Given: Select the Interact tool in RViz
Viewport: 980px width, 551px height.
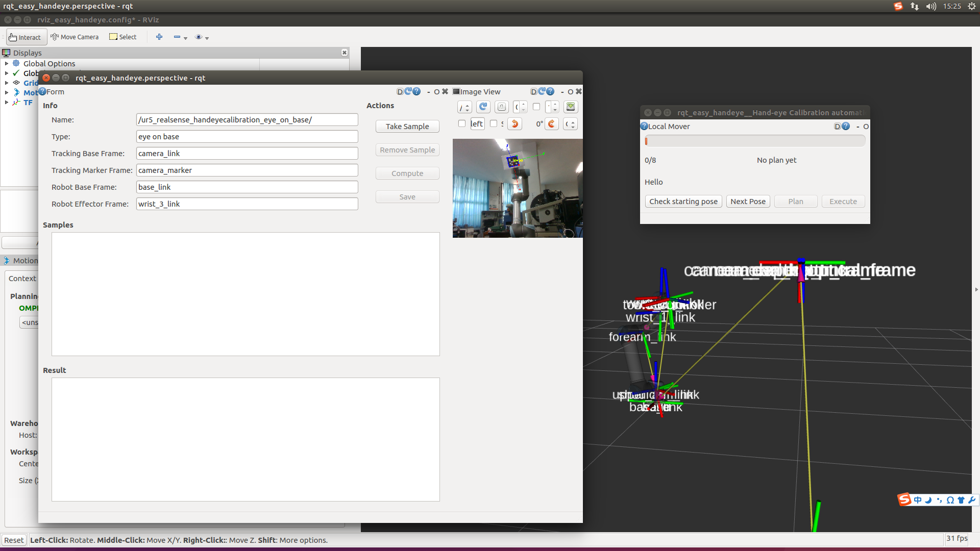Looking at the screenshot, I should click(x=25, y=37).
